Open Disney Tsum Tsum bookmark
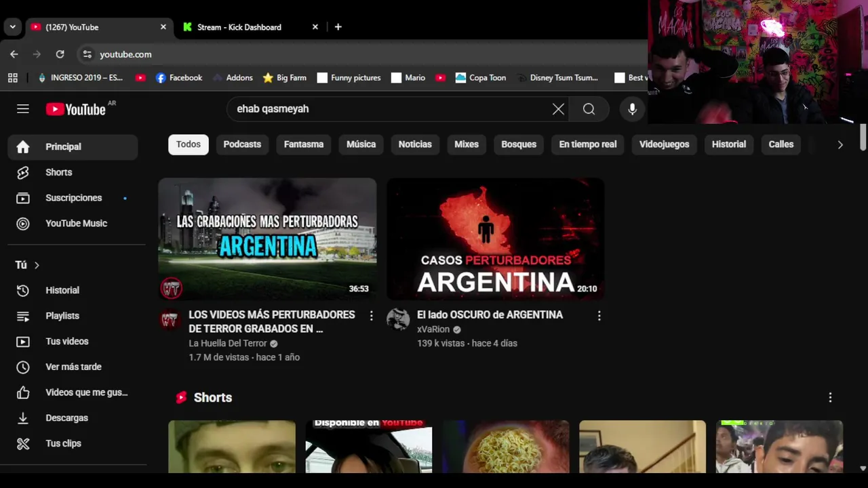The height and width of the screenshot is (488, 868). coord(557,78)
